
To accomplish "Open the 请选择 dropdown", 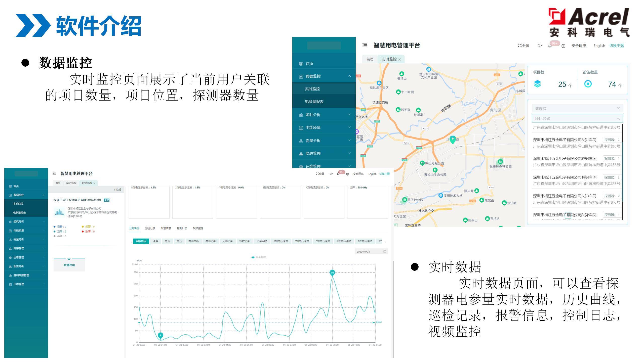I will (577, 108).
